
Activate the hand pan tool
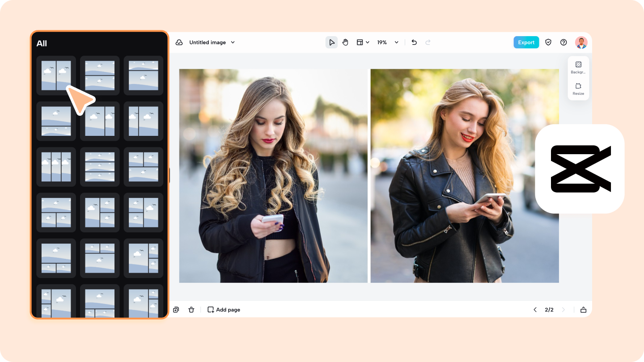(x=345, y=42)
